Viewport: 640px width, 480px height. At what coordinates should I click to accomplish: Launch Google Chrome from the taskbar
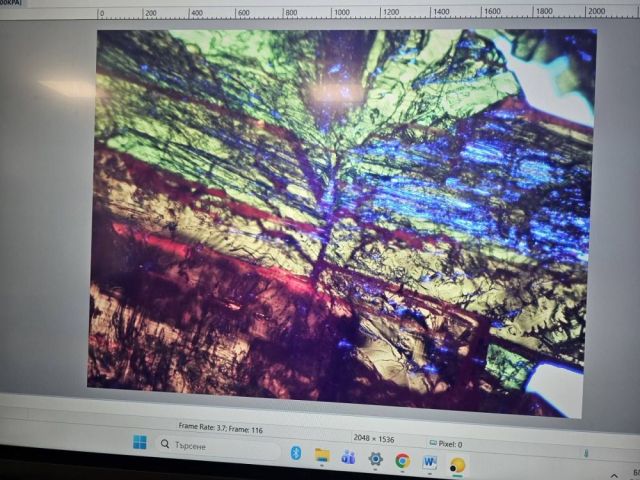point(402,460)
